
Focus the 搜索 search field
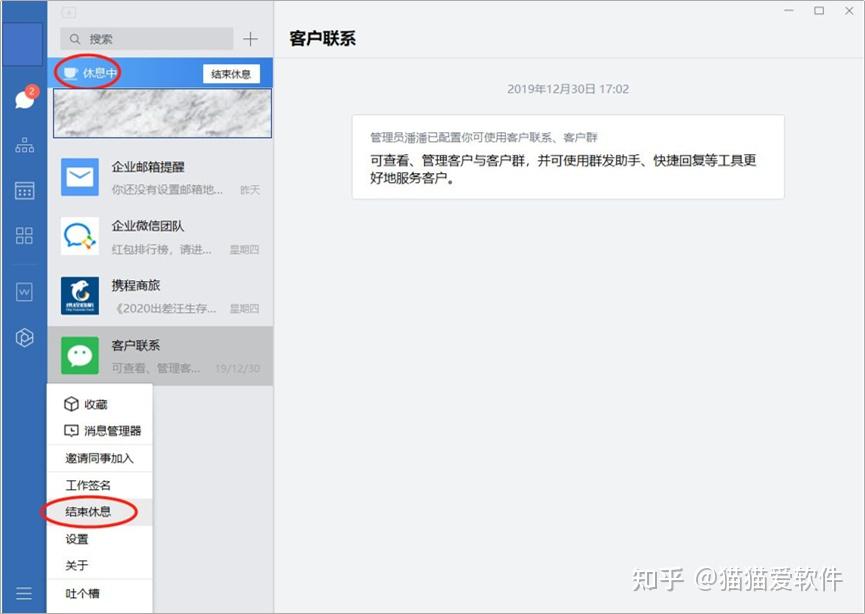(x=147, y=39)
